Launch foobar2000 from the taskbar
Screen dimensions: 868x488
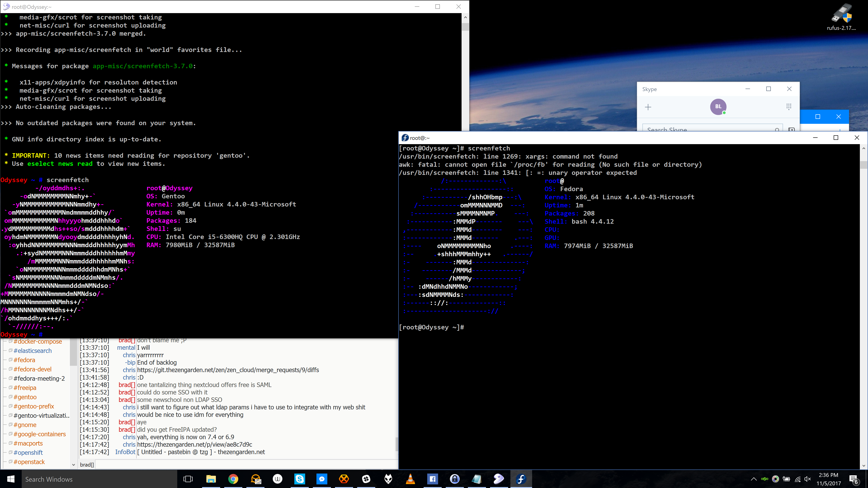[x=389, y=479]
